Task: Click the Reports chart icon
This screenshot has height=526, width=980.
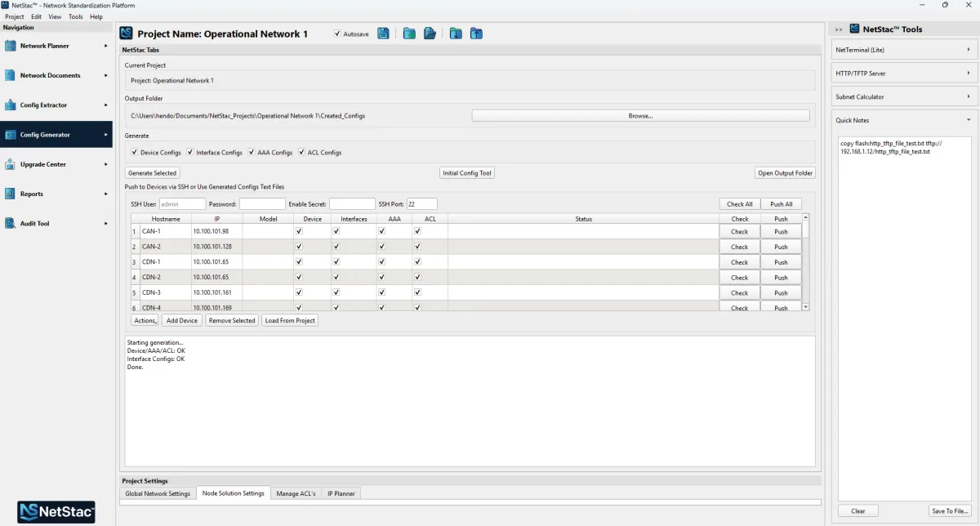Action: [11, 194]
